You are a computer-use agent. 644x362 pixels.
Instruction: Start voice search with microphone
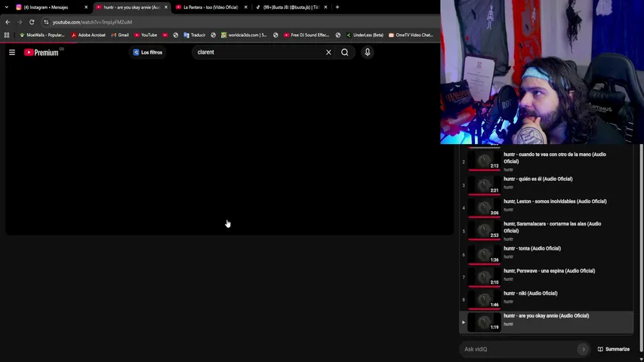[x=368, y=52]
